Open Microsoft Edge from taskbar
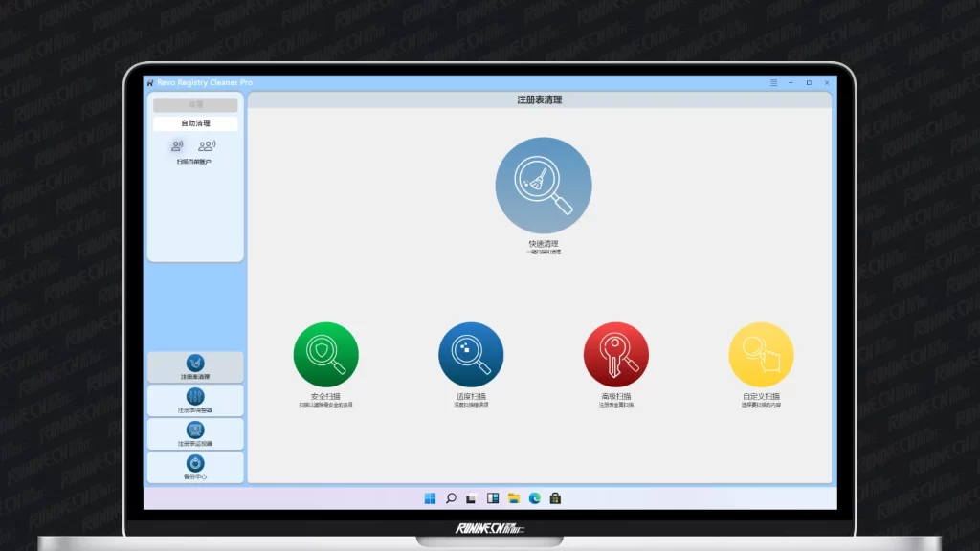This screenshot has height=551, width=980. [x=535, y=498]
